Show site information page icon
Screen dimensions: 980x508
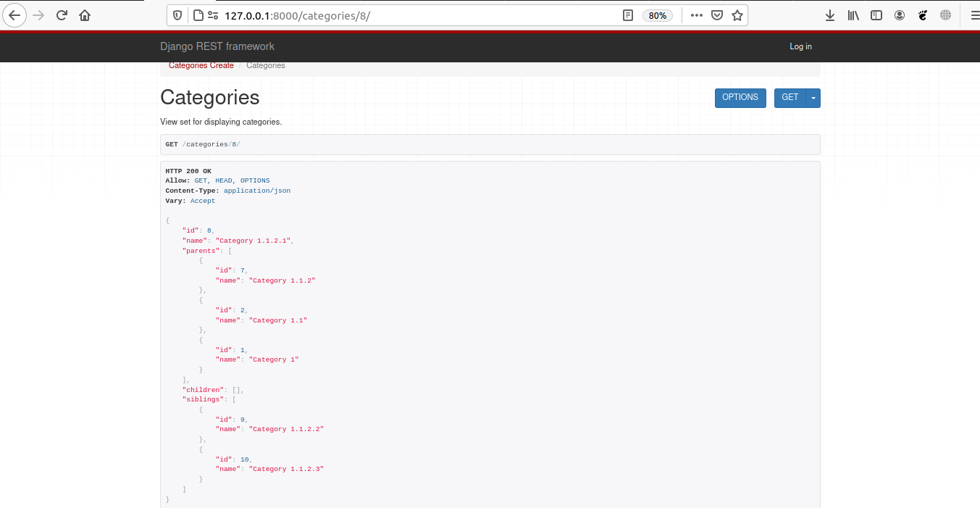click(x=197, y=15)
